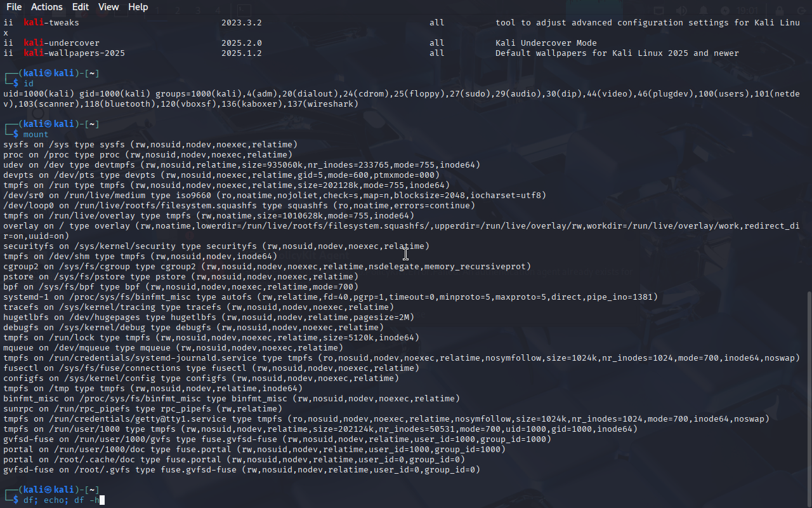This screenshot has height=508, width=812.
Task: Click the 'proc on /proc' mount line
Action: coord(148,155)
